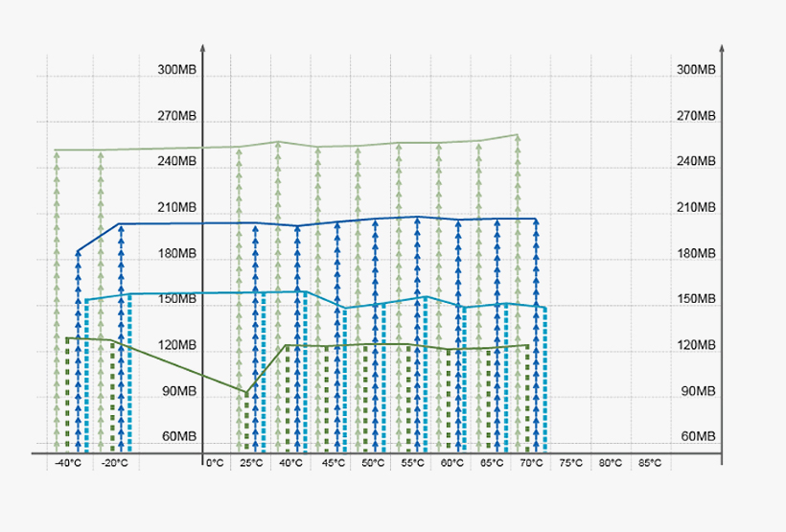Select the 75°C temperature axis label
This screenshot has height=532, width=786.
[x=570, y=463]
